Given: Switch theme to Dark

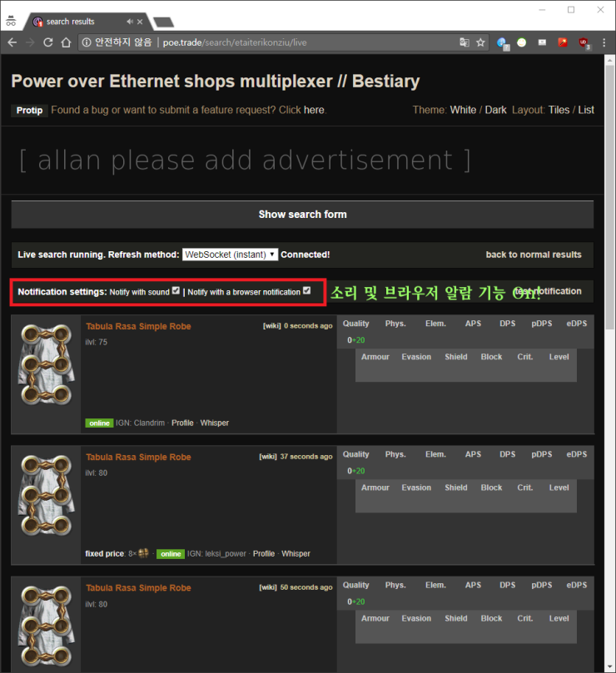Looking at the screenshot, I should click(x=496, y=110).
